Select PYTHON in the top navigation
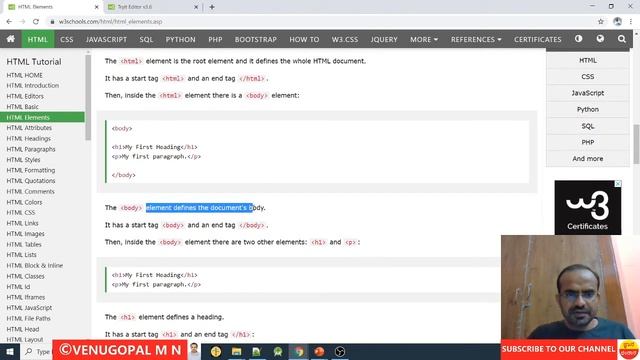 pyautogui.click(x=180, y=40)
